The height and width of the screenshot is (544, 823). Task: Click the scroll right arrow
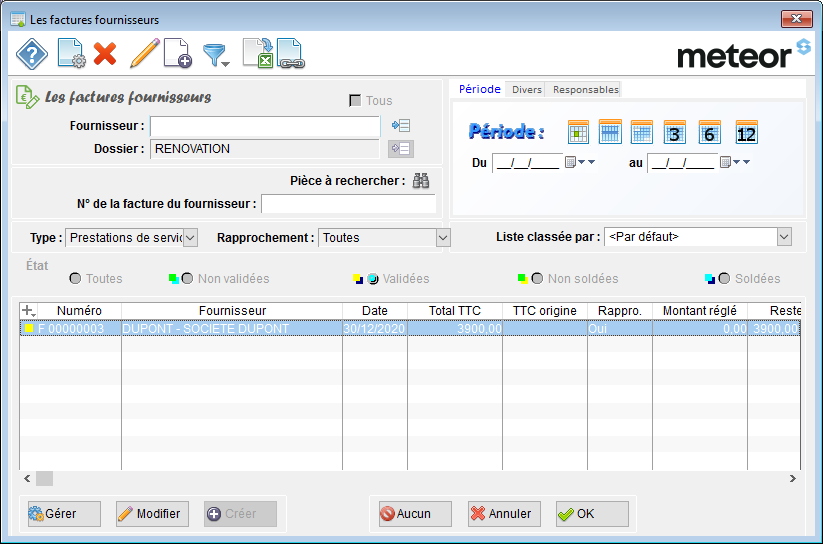(x=793, y=478)
